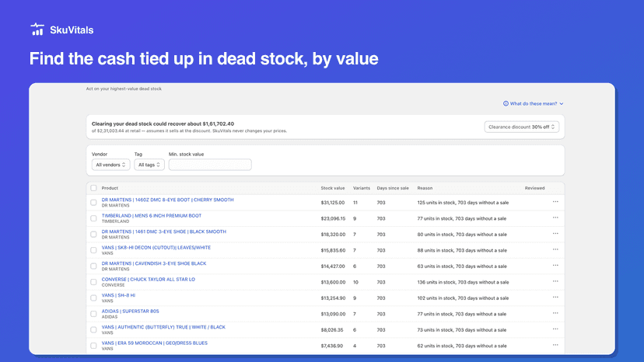Viewport: 644px width, 362px height.
Task: Click the SkuVitals logo icon
Action: [x=37, y=30]
